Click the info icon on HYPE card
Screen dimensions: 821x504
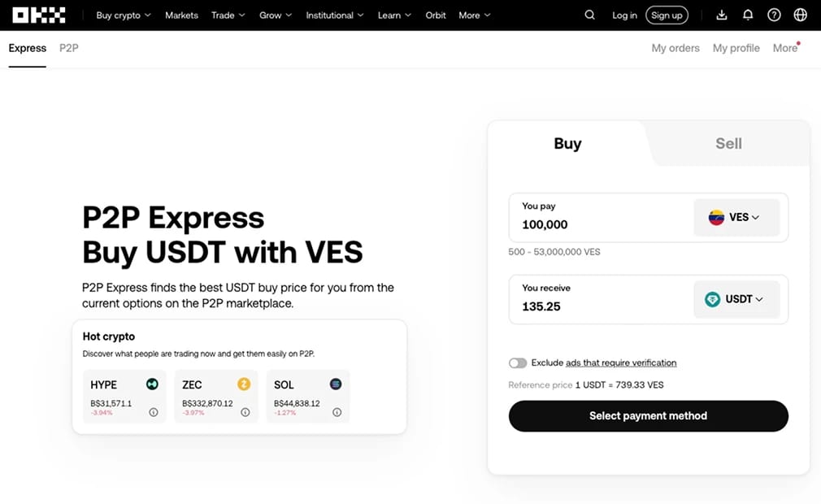pyautogui.click(x=154, y=412)
